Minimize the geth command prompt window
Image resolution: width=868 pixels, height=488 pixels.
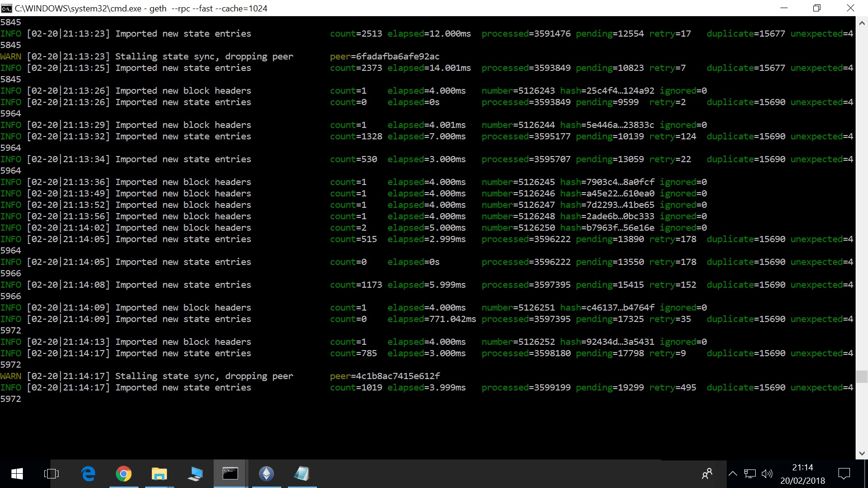pos(784,8)
